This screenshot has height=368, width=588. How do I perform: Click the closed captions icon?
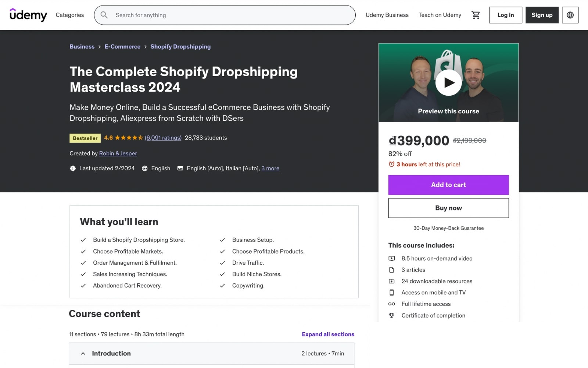click(180, 168)
